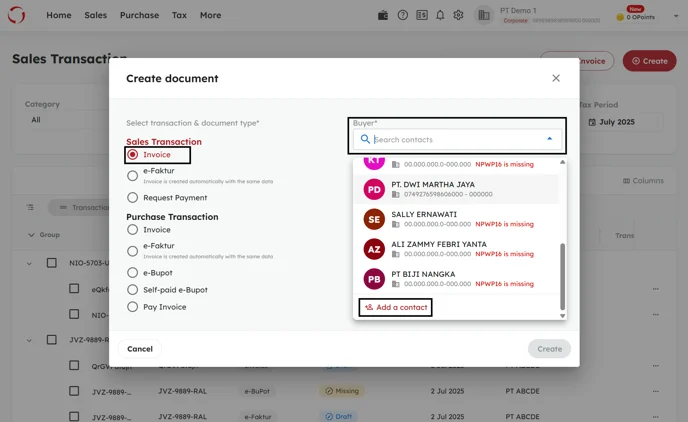Choose contact ALI ZAMMY FEBRI YANTA
This screenshot has height=422, width=688.
pos(456,249)
